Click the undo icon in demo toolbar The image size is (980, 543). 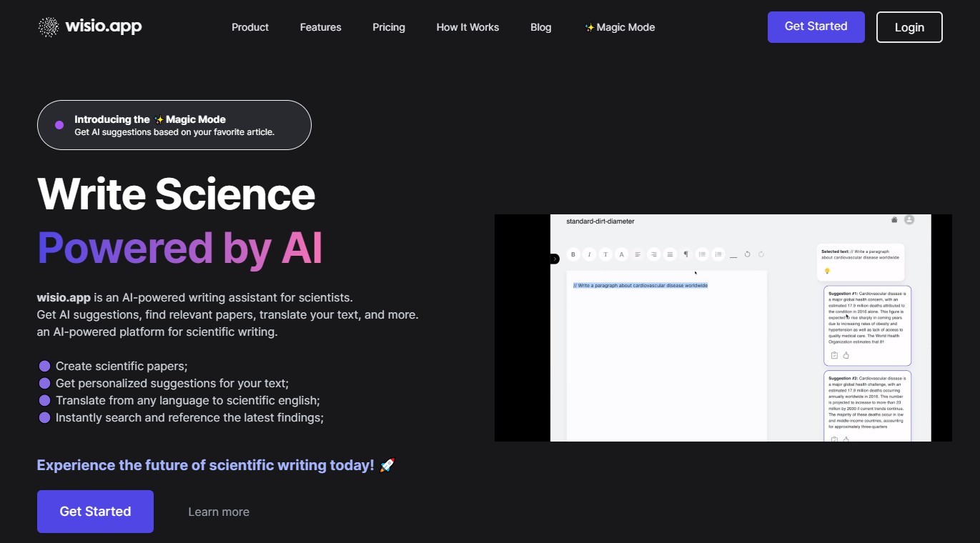pos(748,254)
